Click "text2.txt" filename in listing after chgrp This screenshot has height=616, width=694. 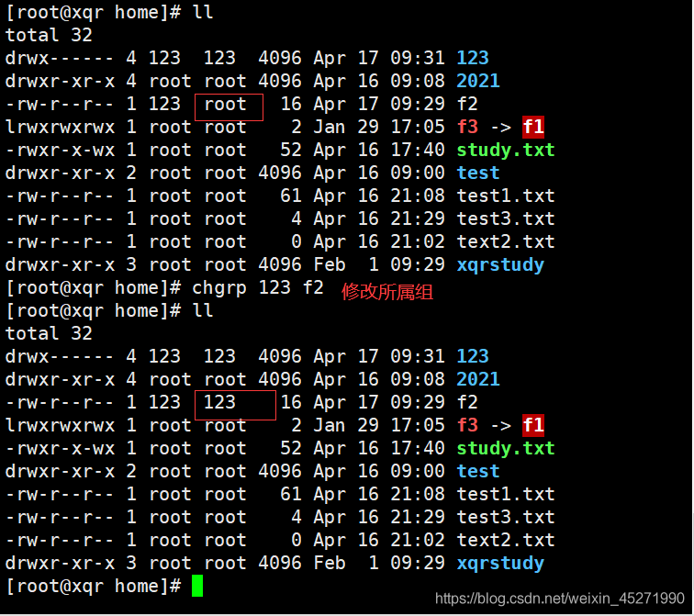pyautogui.click(x=506, y=541)
